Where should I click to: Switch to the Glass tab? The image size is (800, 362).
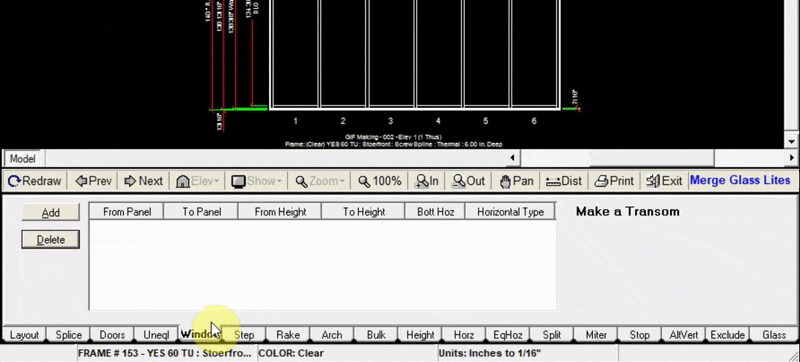pos(774,335)
